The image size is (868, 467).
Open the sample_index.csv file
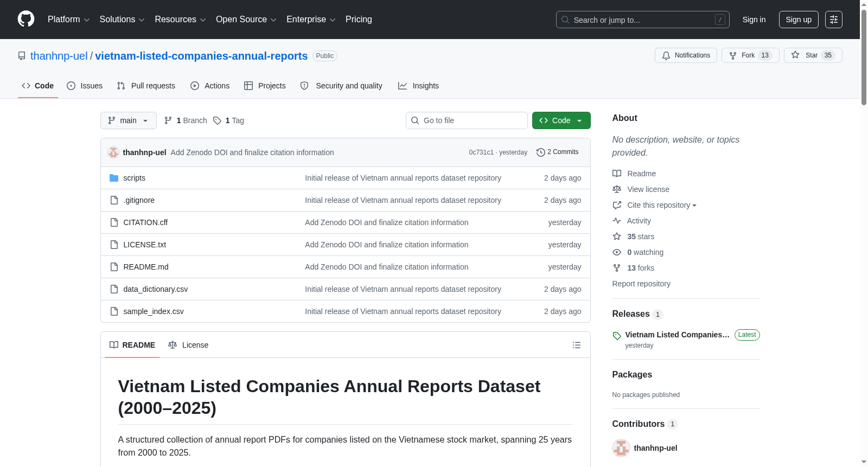tap(154, 311)
